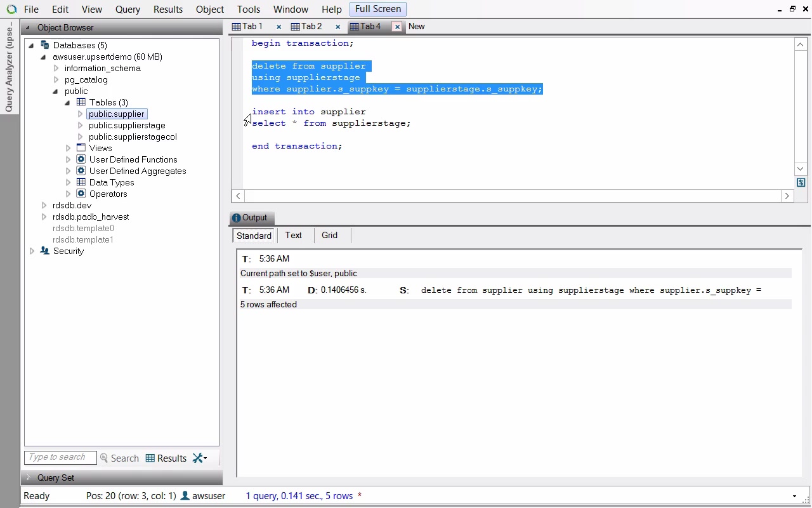The height and width of the screenshot is (508, 812).
Task: Collapse the public schema node
Action: pos(56,91)
